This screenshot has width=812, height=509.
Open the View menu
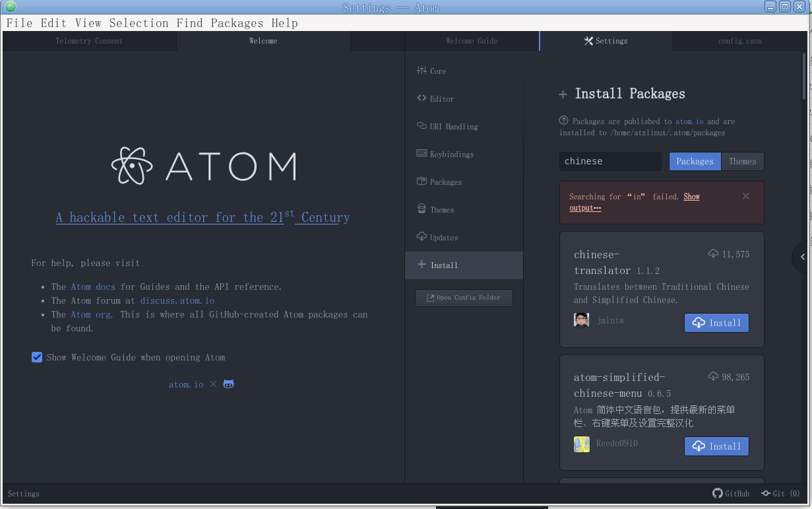click(88, 23)
